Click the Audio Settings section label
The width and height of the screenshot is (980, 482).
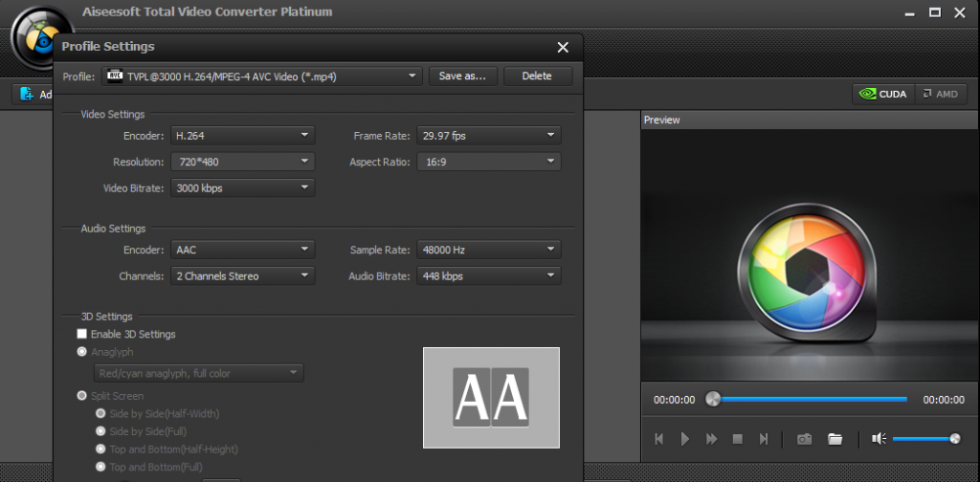(113, 229)
